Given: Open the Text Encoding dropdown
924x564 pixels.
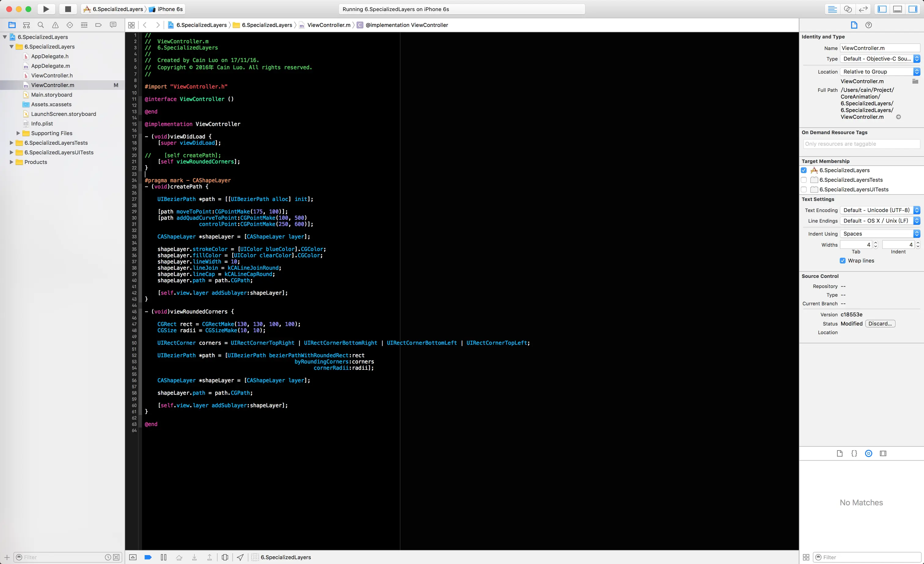Looking at the screenshot, I should (x=880, y=210).
